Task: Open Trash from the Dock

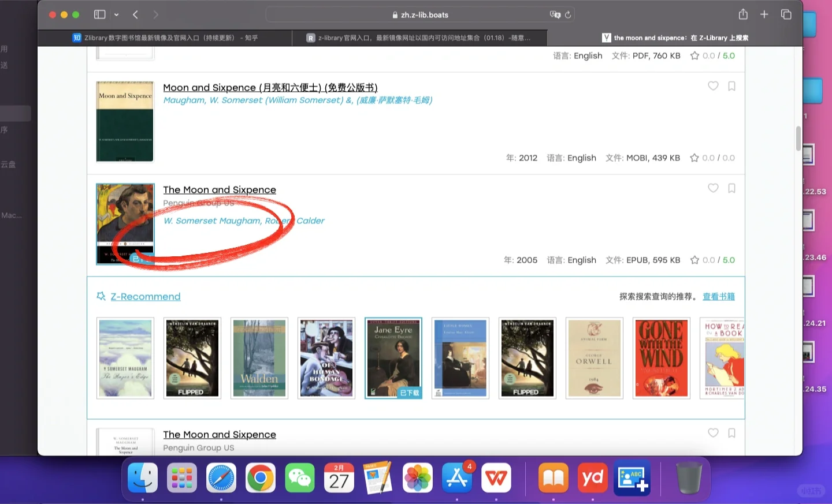Action: pos(689,478)
